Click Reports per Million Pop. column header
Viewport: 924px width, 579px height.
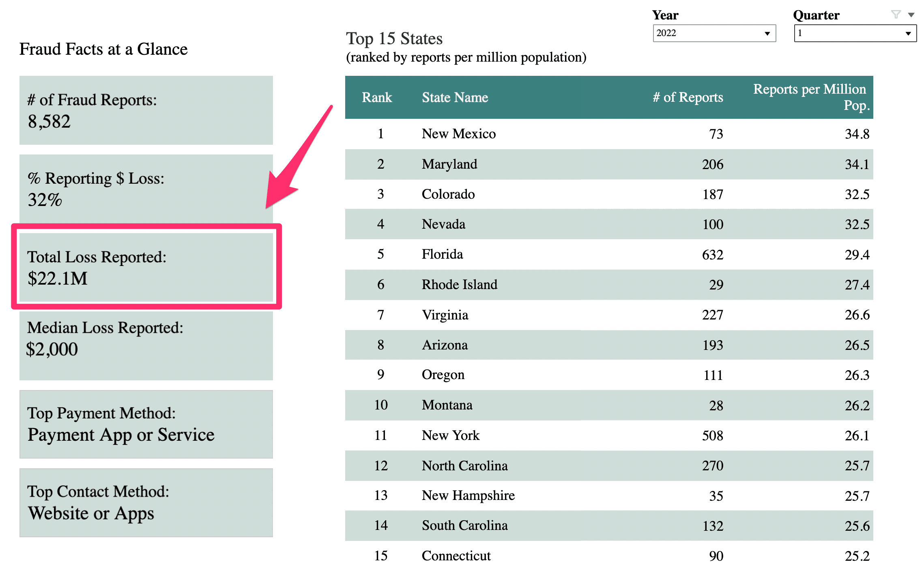(811, 97)
